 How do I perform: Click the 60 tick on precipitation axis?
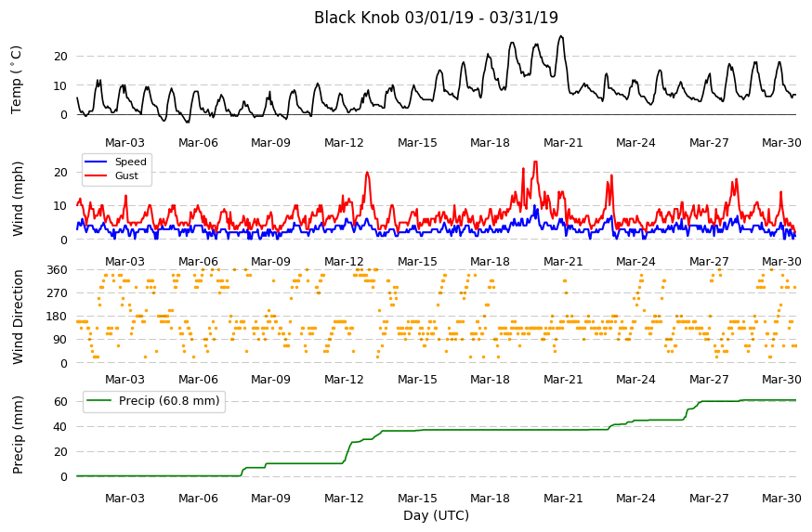coord(60,402)
